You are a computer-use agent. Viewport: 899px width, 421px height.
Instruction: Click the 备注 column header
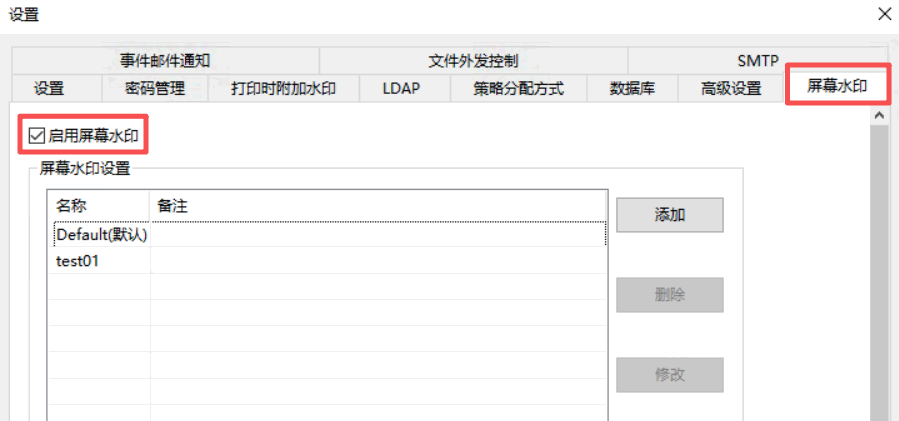[x=378, y=206]
